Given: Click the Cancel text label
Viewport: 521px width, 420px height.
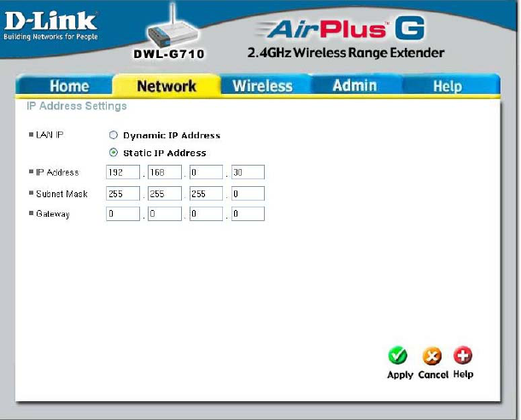Looking at the screenshot, I should tap(433, 375).
